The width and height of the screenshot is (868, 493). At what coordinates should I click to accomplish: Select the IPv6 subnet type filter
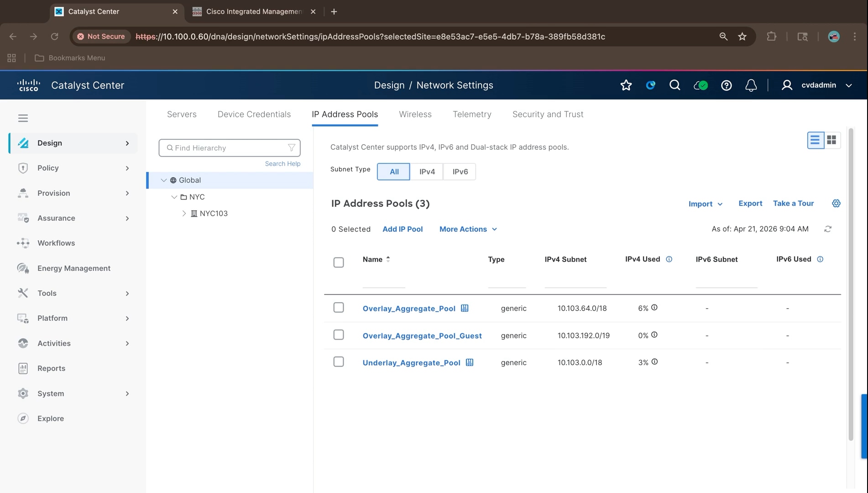(x=460, y=172)
